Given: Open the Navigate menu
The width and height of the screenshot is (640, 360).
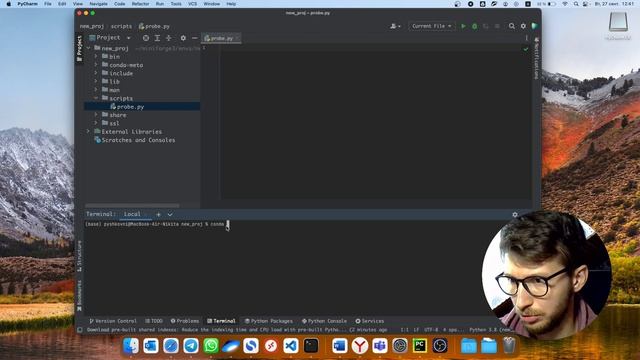Looking at the screenshot, I should (98, 4).
